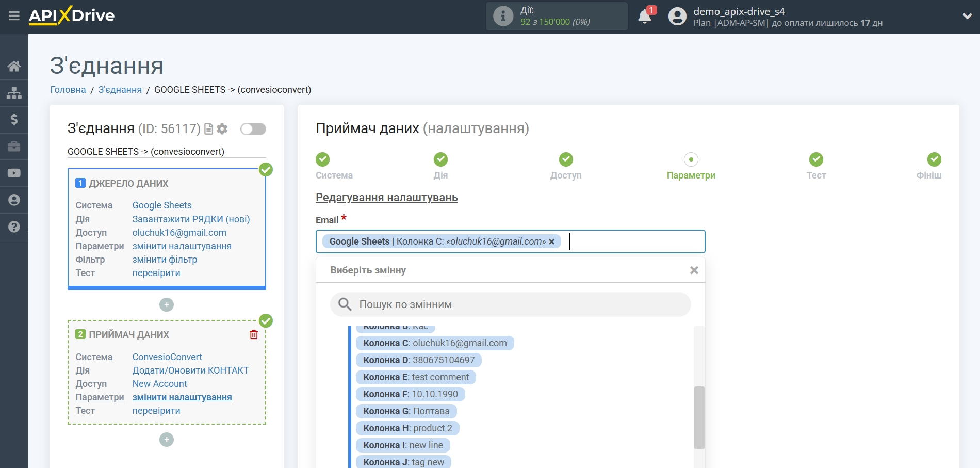Screen dimensions: 980x468
Task: Open З'єднання breadcrumb link
Action: [x=120, y=90]
